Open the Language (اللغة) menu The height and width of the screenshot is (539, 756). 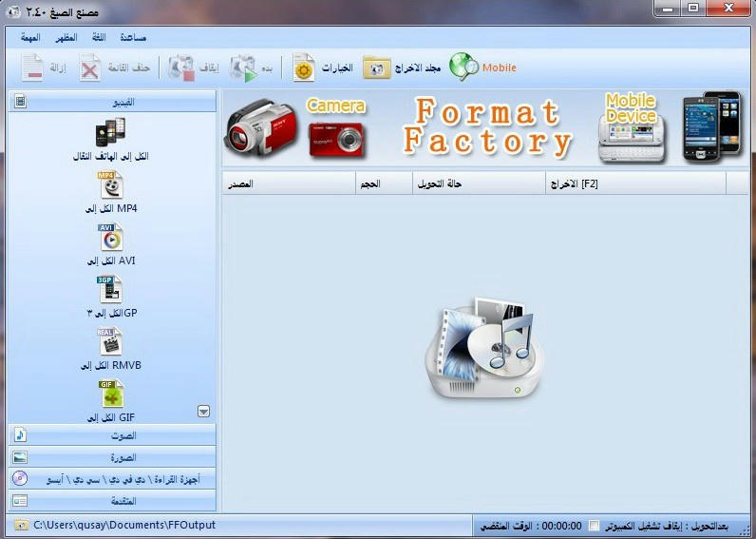[x=99, y=38]
